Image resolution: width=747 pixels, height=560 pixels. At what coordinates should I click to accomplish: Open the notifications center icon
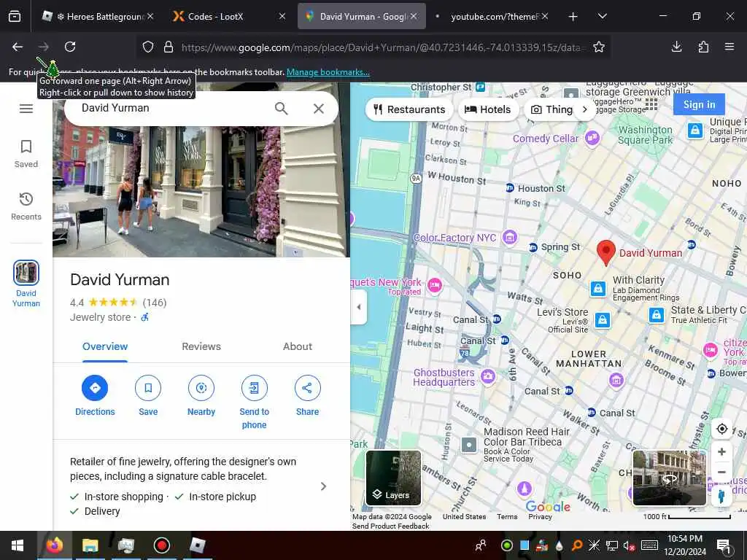click(x=723, y=545)
